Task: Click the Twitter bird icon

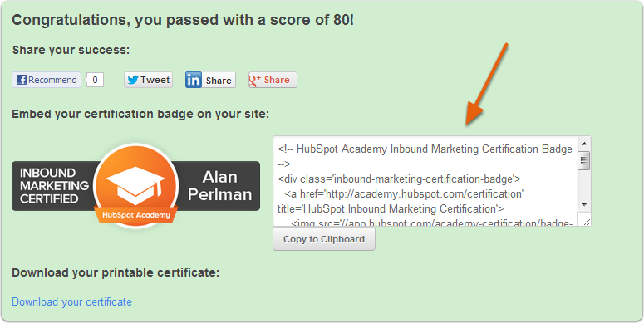Action: [133, 80]
